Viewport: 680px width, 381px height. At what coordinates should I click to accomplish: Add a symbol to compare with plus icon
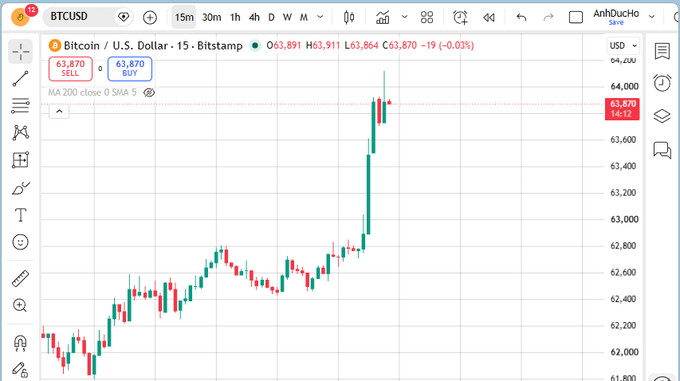pyautogui.click(x=150, y=17)
